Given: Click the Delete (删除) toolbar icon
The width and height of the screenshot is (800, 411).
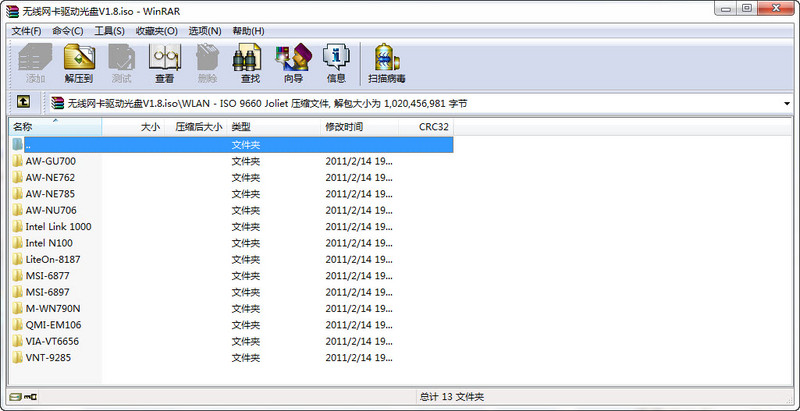Looking at the screenshot, I should tap(207, 64).
